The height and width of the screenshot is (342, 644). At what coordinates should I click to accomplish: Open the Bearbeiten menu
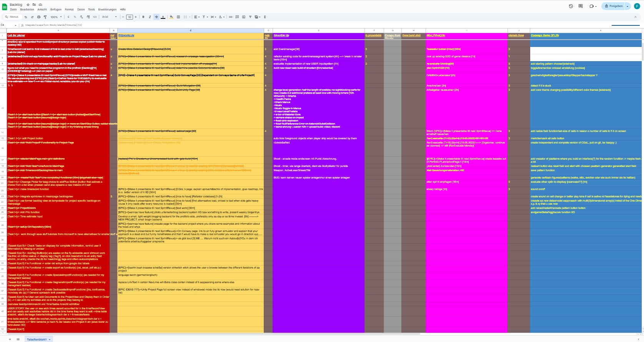tap(27, 10)
